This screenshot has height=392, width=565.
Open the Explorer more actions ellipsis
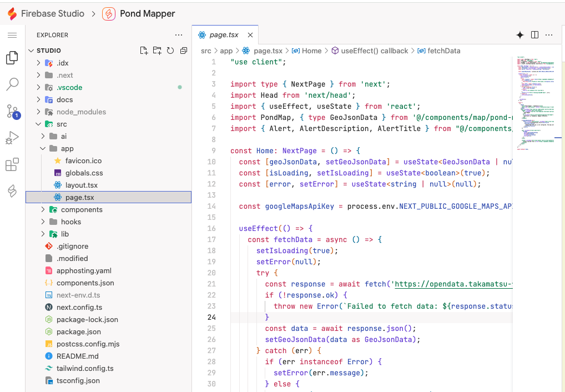179,35
